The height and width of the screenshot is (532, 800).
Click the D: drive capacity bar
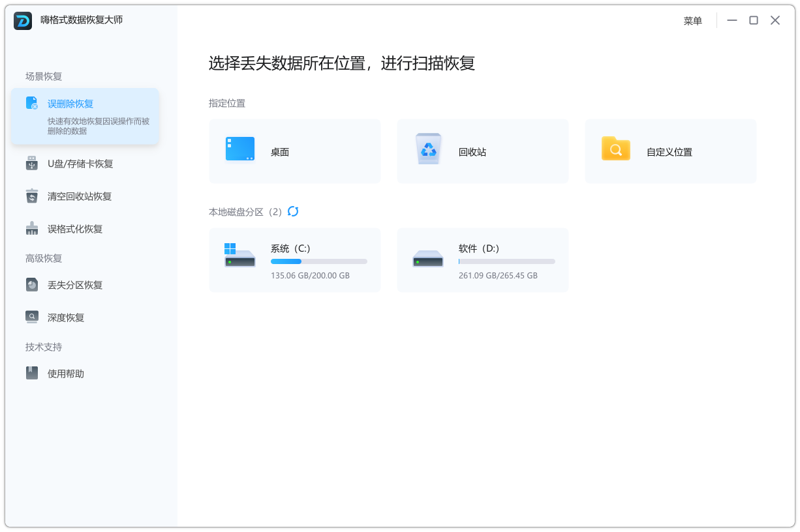point(506,261)
